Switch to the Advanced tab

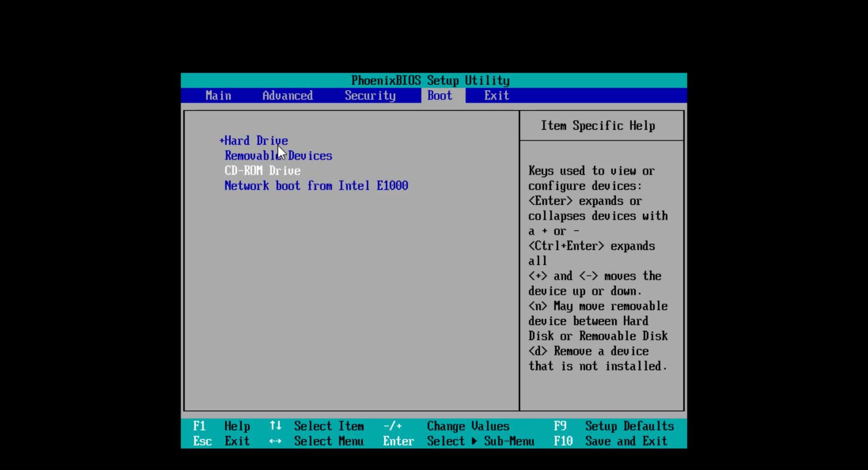(x=288, y=95)
